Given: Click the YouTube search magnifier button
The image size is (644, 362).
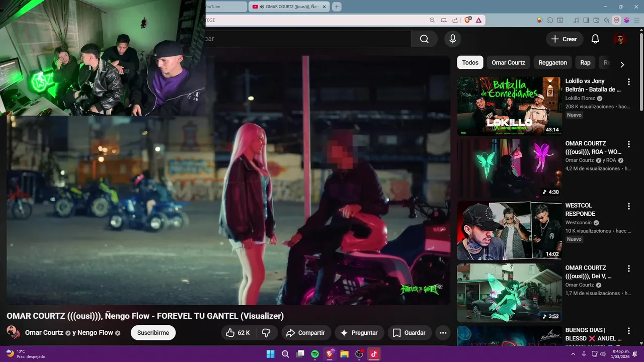Looking at the screenshot, I should coord(424,39).
